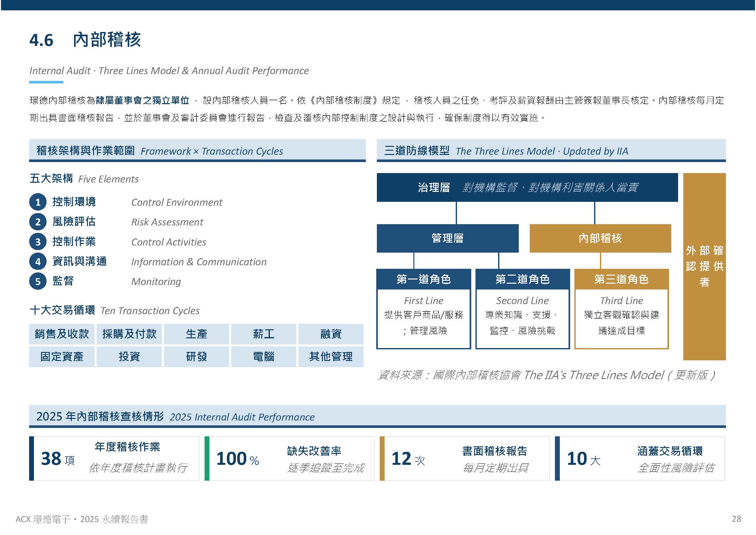Select the 銷售及收款 cycle cell

(x=62, y=334)
